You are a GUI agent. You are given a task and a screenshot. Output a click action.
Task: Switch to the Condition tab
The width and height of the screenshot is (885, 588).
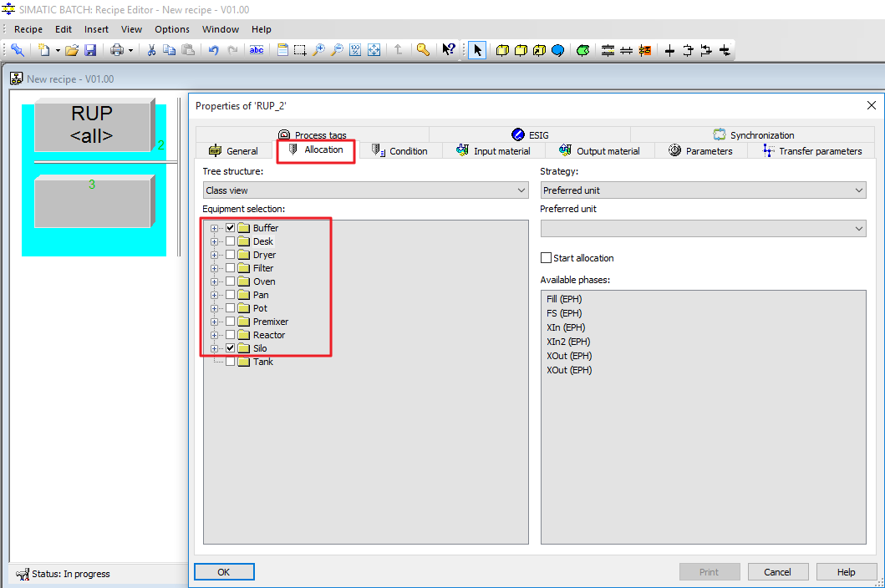(399, 150)
